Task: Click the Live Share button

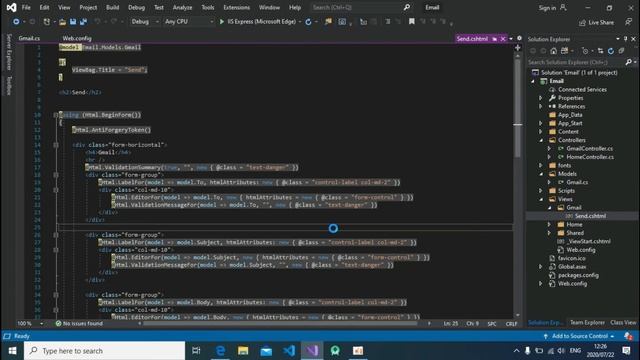Action: tap(596, 22)
